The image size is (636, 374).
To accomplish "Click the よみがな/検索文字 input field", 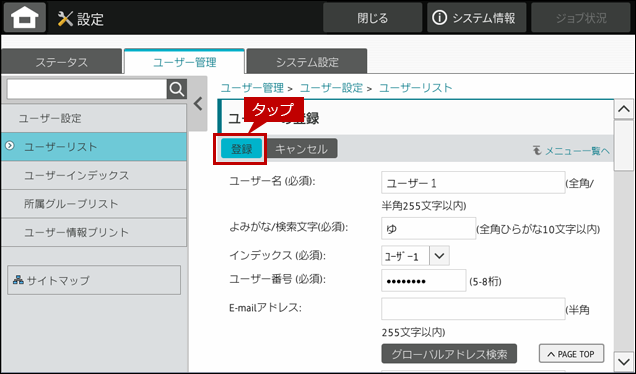I will click(428, 228).
